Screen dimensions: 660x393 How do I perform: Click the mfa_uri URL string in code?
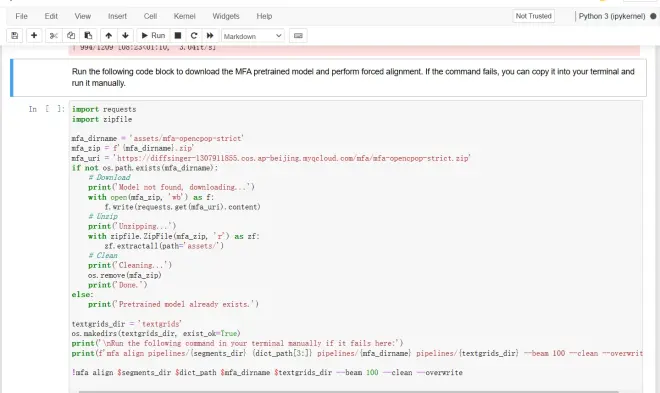(292, 158)
